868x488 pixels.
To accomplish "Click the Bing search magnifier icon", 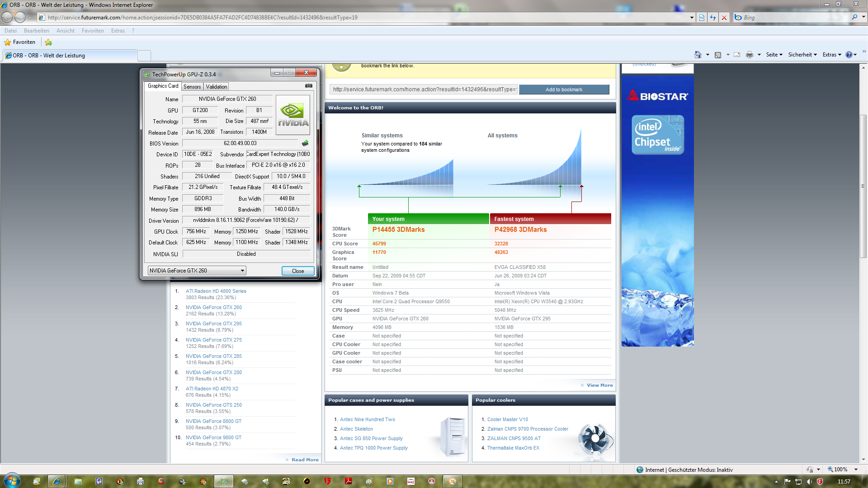I will [854, 17].
